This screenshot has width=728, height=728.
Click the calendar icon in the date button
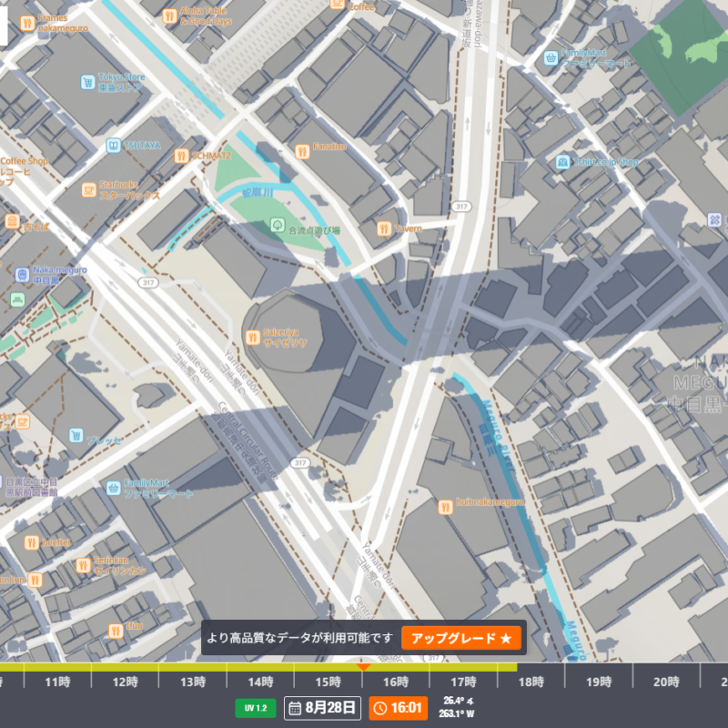pos(295,708)
